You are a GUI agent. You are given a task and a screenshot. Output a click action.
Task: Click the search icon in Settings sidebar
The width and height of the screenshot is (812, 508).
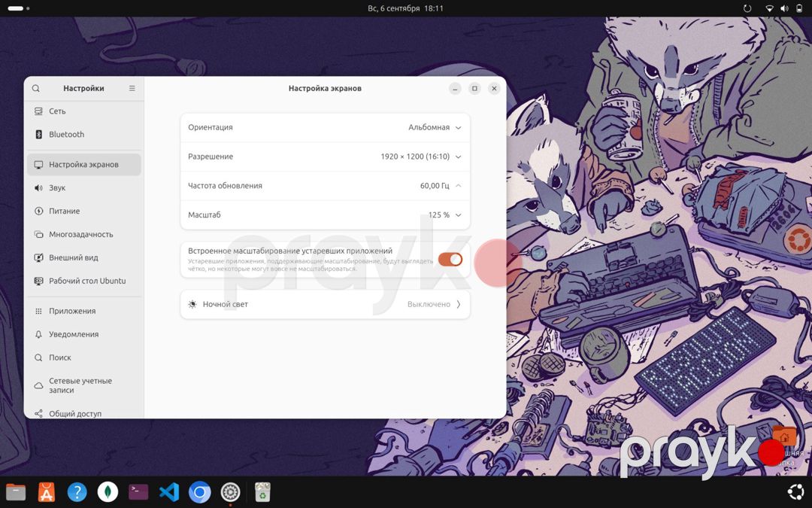[36, 89]
